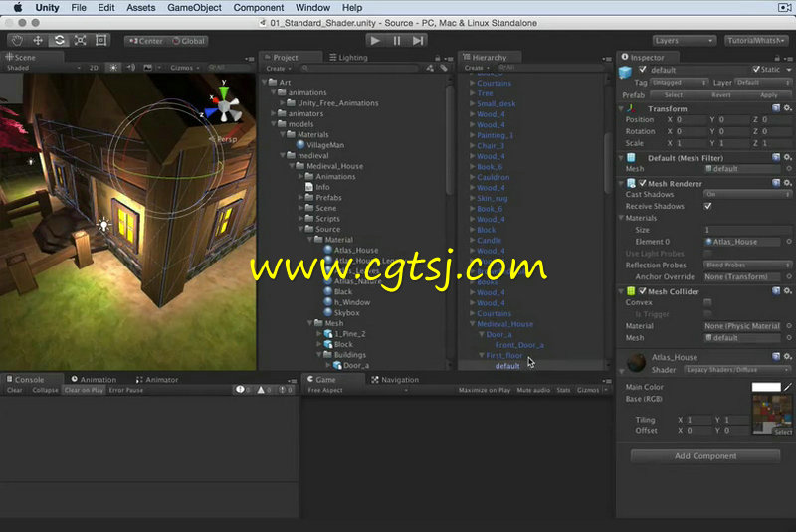Image resolution: width=796 pixels, height=532 pixels.
Task: Click Console Clear button
Action: (15, 390)
